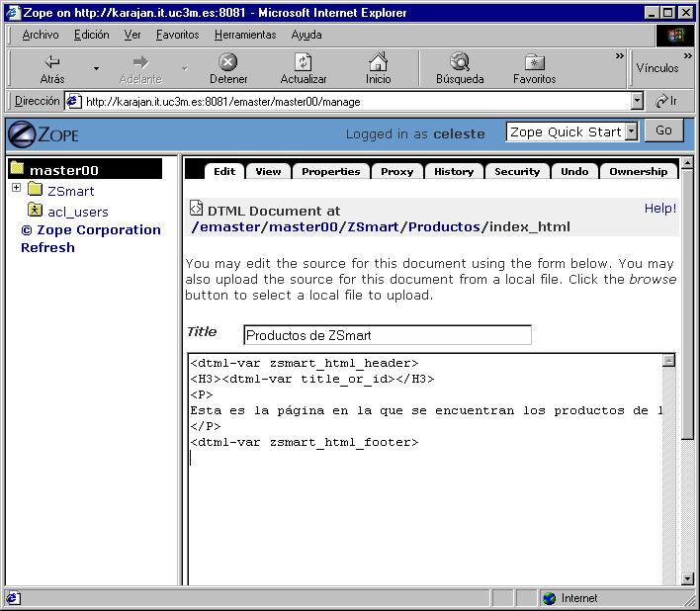Click the master00 folder icon

[18, 168]
